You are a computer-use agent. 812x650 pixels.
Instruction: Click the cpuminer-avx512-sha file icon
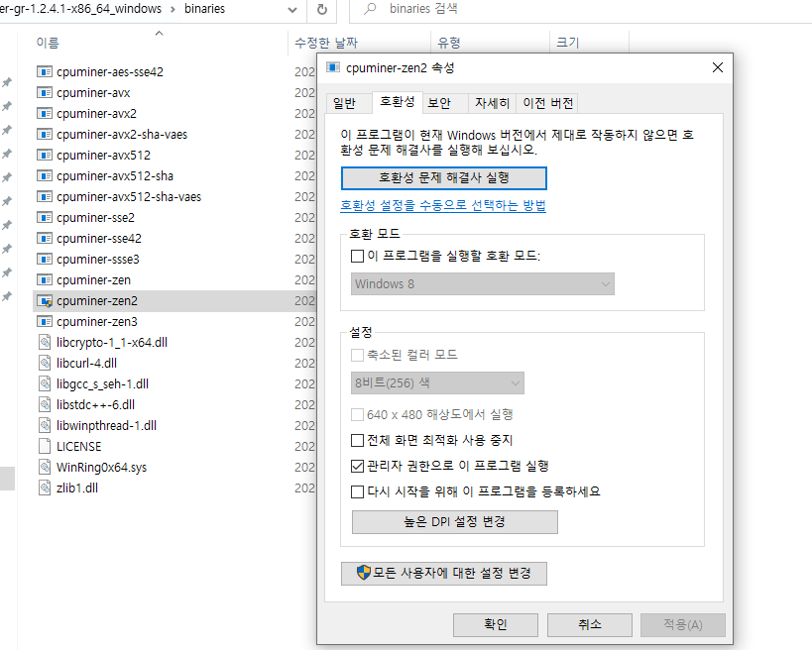(x=45, y=176)
